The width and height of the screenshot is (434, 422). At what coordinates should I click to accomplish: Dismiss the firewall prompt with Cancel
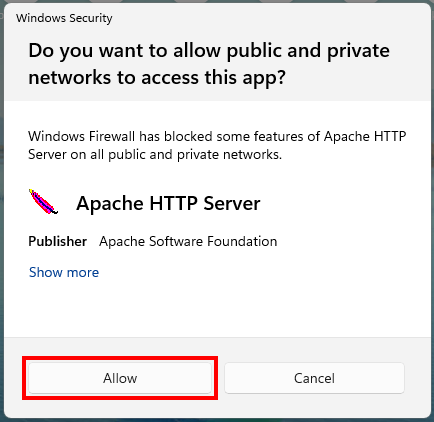point(314,378)
